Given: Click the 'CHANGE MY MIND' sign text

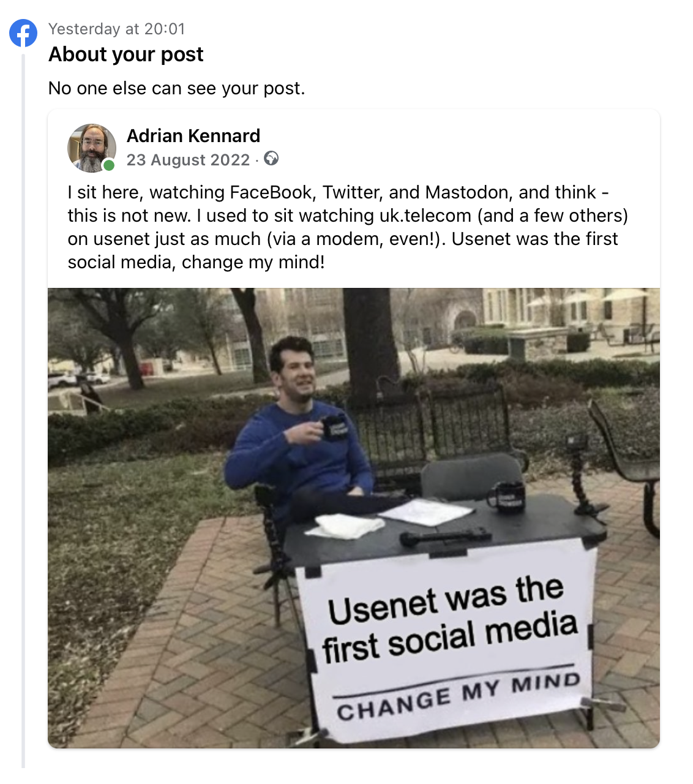Looking at the screenshot, I should point(458,696).
